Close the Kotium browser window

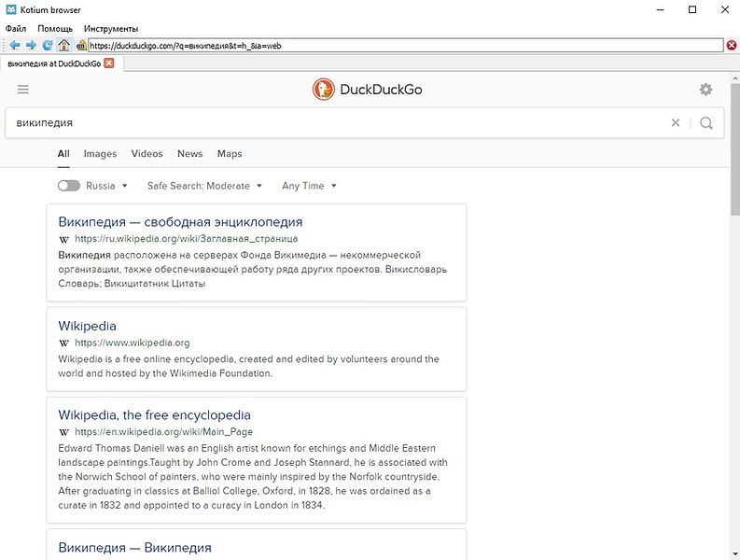click(x=725, y=9)
